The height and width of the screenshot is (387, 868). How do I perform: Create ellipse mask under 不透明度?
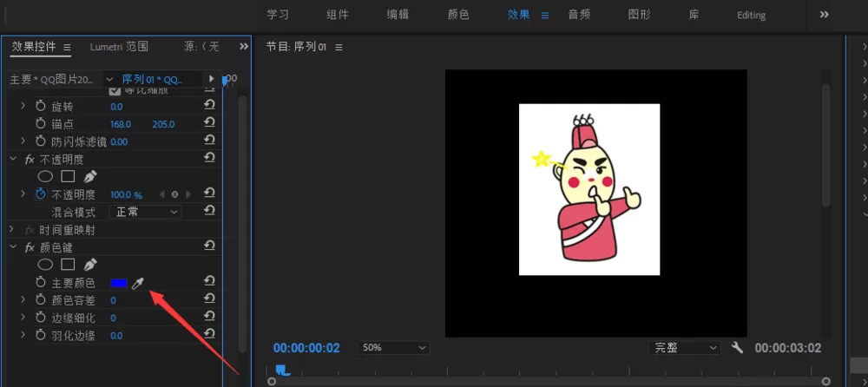click(x=45, y=177)
